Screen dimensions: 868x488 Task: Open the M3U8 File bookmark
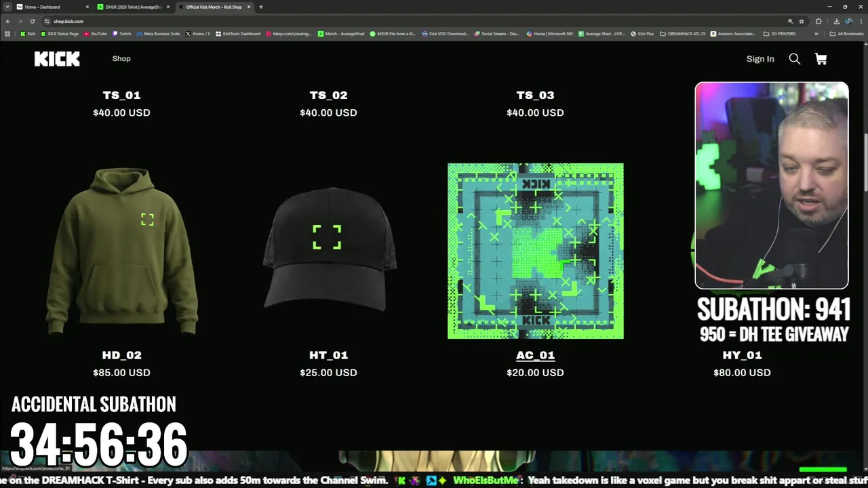393,33
